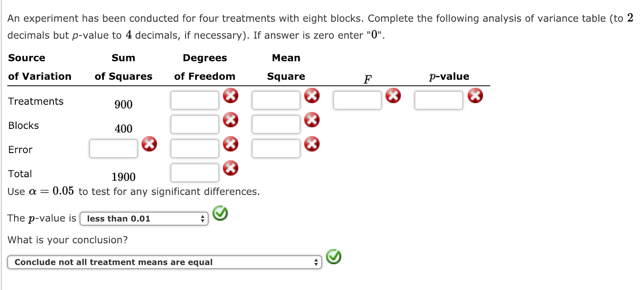This screenshot has height=290, width=644.
Task: Click the red X beside Treatments degrees of freedom
Action: pyautogui.click(x=230, y=95)
